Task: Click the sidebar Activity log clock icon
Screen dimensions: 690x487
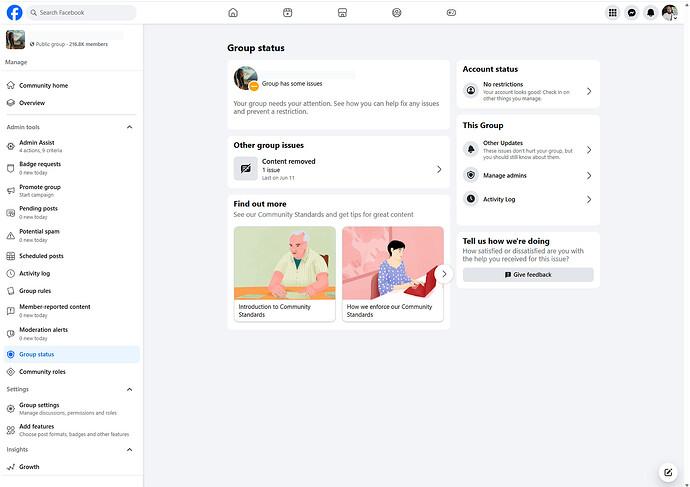Action: pyautogui.click(x=11, y=274)
